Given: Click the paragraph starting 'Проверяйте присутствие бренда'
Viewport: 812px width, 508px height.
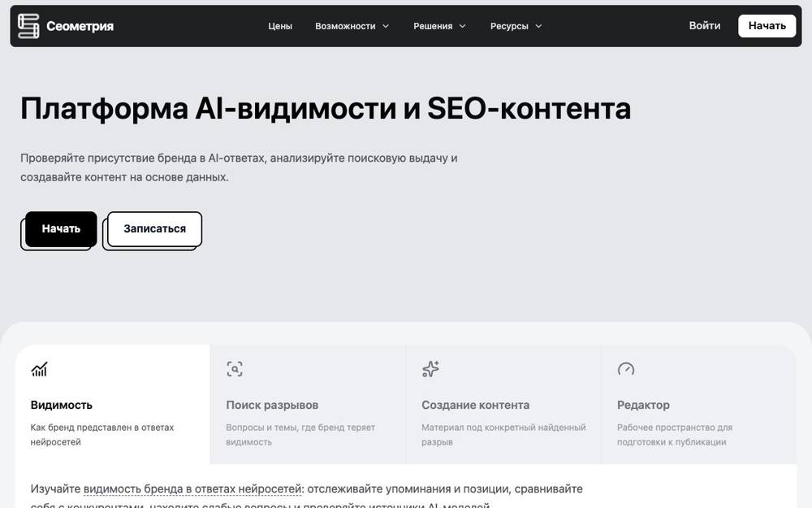Looking at the screenshot, I should tap(239, 167).
